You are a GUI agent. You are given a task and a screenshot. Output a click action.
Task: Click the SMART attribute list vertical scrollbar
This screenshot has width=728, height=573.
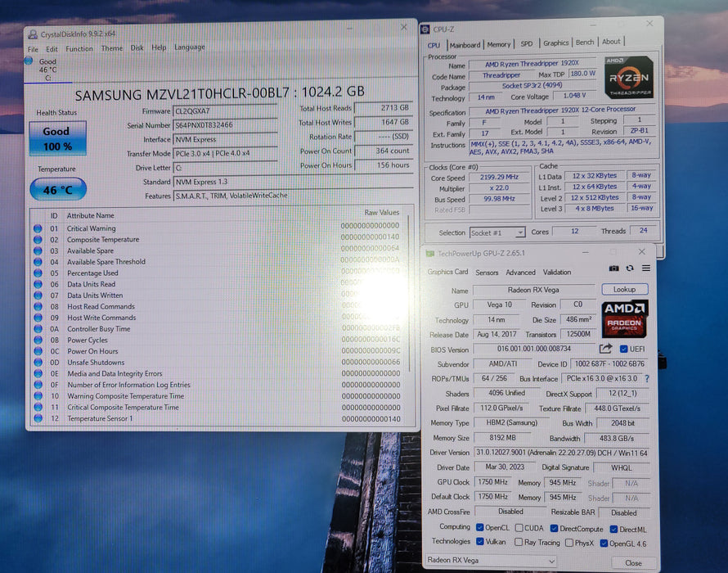409,293
